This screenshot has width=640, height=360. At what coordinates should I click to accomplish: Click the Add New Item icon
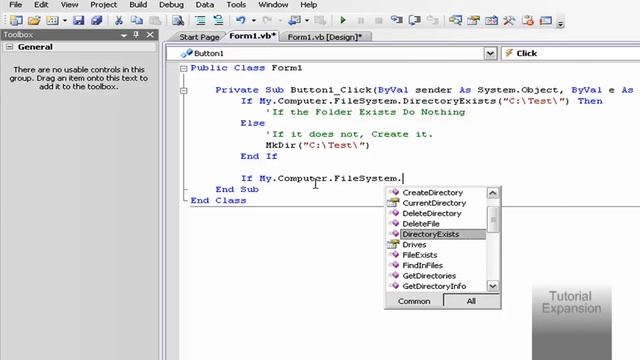52,20
